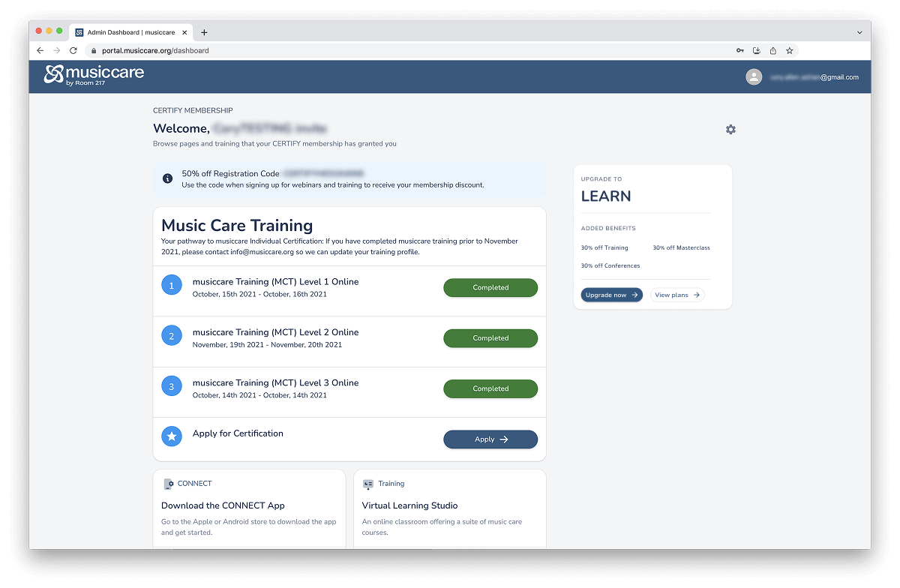Open settings gear next to Welcome
This screenshot has width=900, height=588.
click(730, 130)
